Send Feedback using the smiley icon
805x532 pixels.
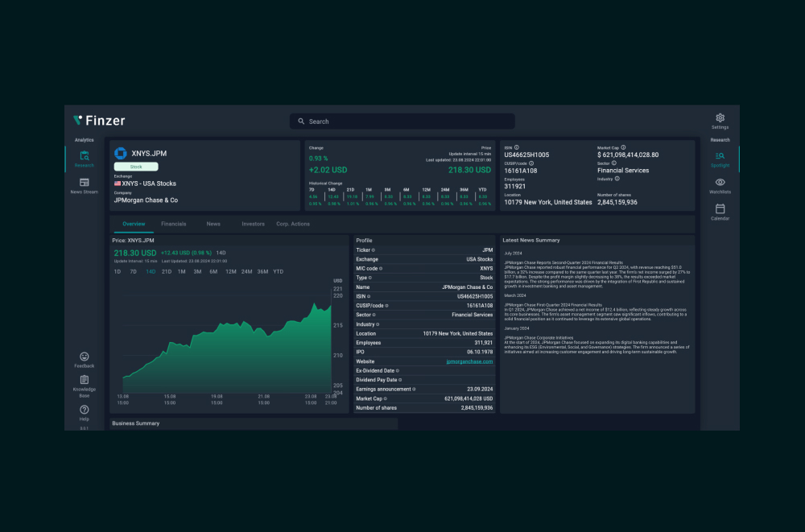pos(84,358)
